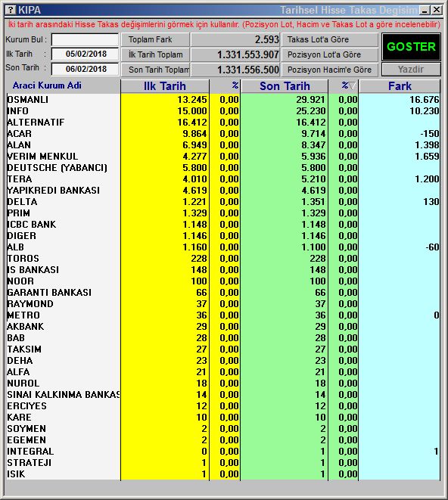Click OSMANLI Fark value 16.676
Image resolution: width=448 pixels, height=500 pixels.
click(425, 100)
